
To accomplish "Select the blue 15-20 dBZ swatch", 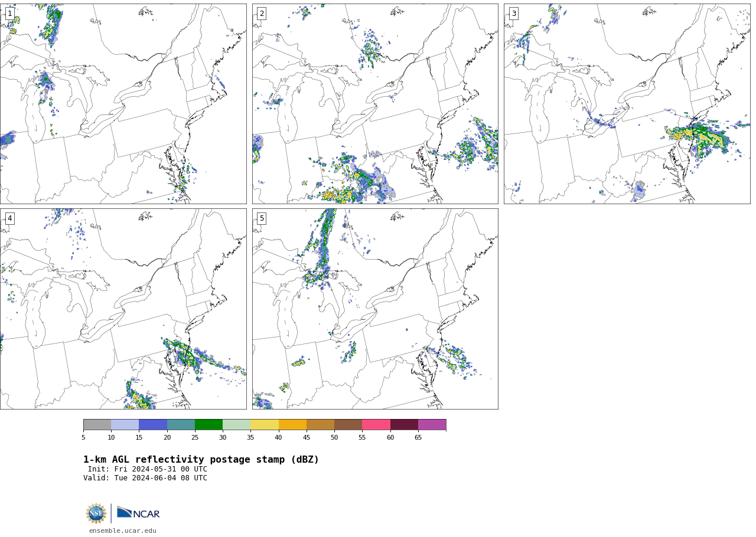I will coord(153,425).
